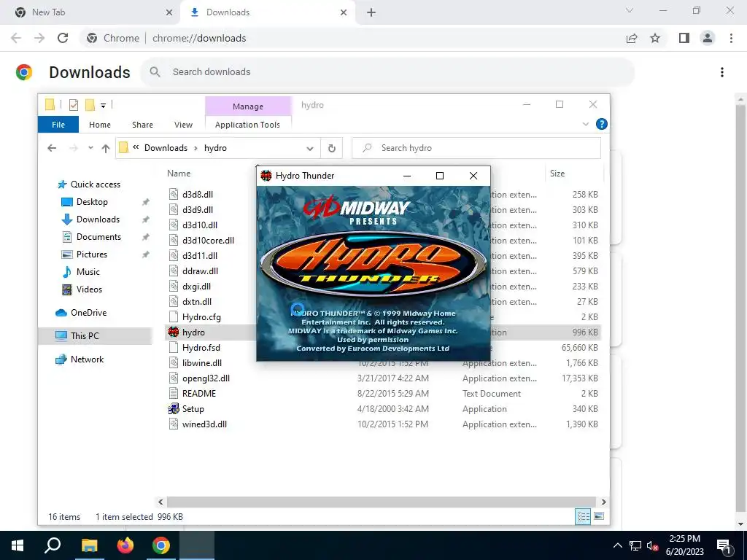Select Documents in navigation pane

pos(98,237)
